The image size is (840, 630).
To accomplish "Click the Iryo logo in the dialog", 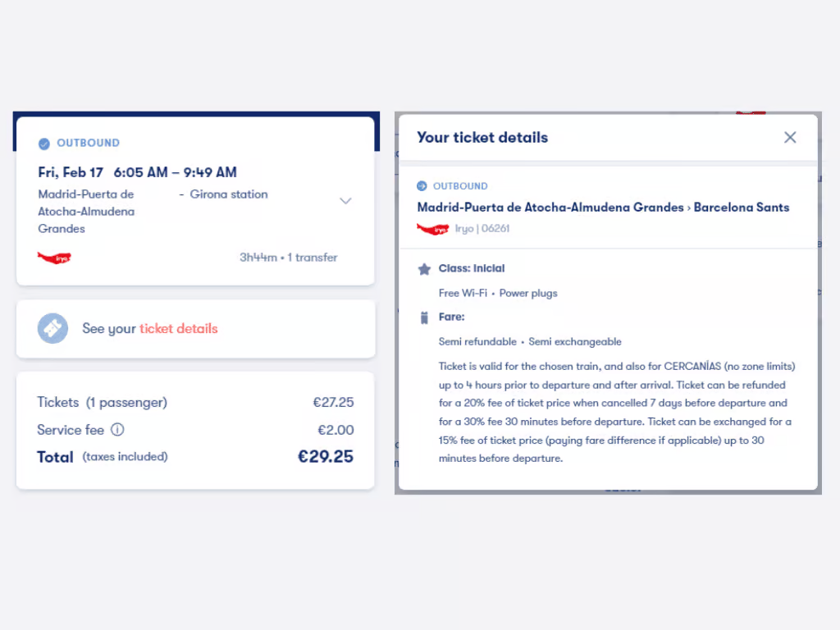I will (x=432, y=229).
